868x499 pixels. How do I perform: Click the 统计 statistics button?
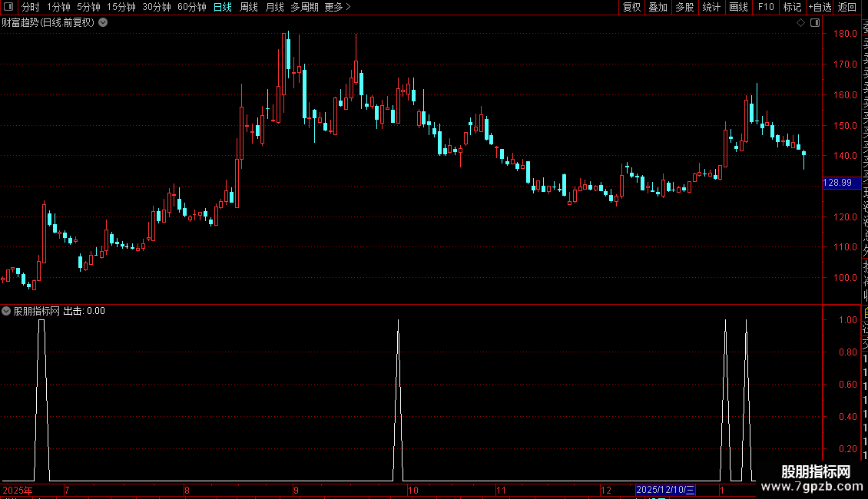tap(711, 7)
